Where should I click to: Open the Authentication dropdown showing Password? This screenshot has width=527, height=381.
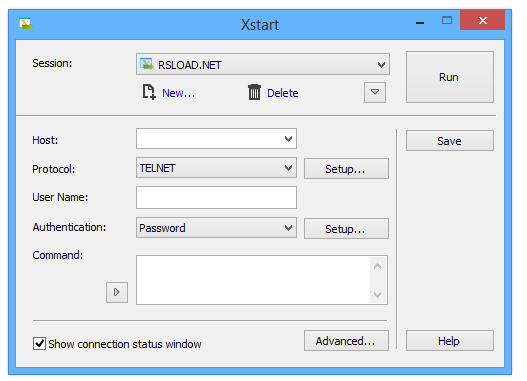(216, 228)
